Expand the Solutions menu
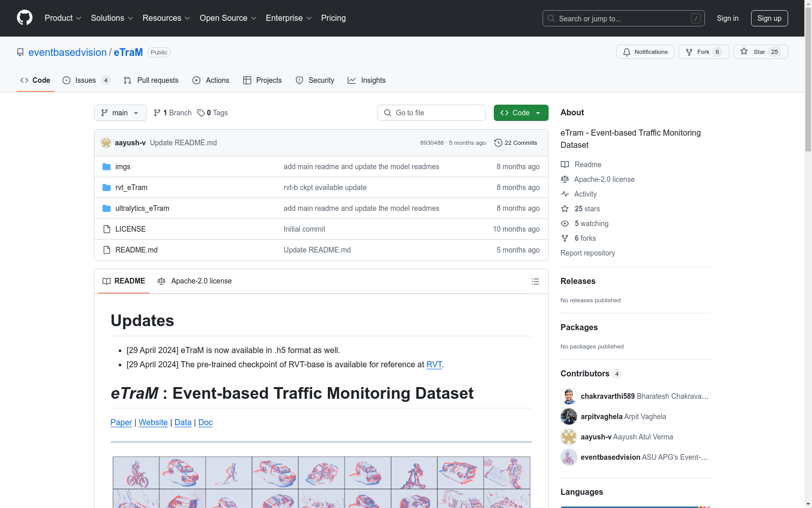 (x=112, y=18)
